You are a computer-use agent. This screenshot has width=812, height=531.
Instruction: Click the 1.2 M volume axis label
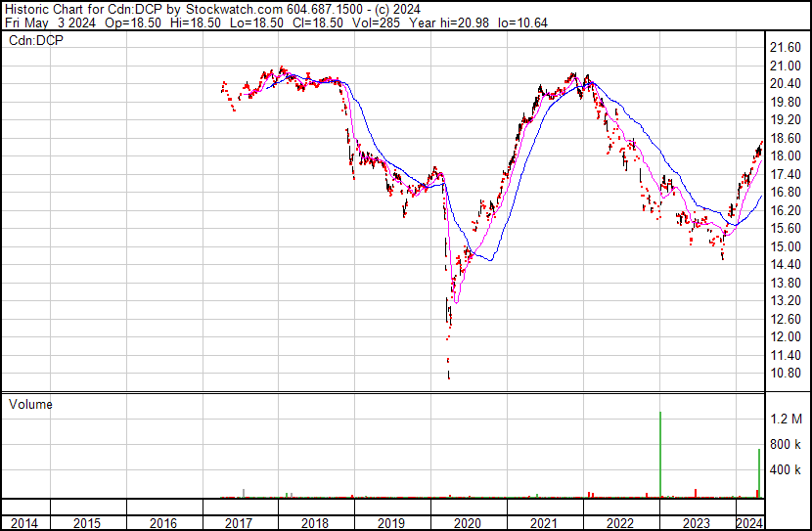786,419
